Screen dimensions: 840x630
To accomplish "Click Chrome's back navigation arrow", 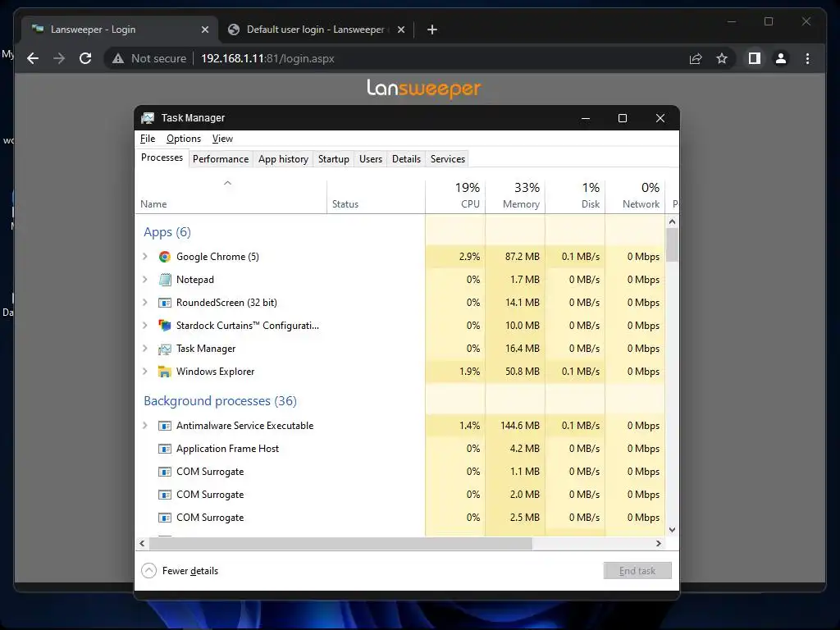I will (x=33, y=58).
